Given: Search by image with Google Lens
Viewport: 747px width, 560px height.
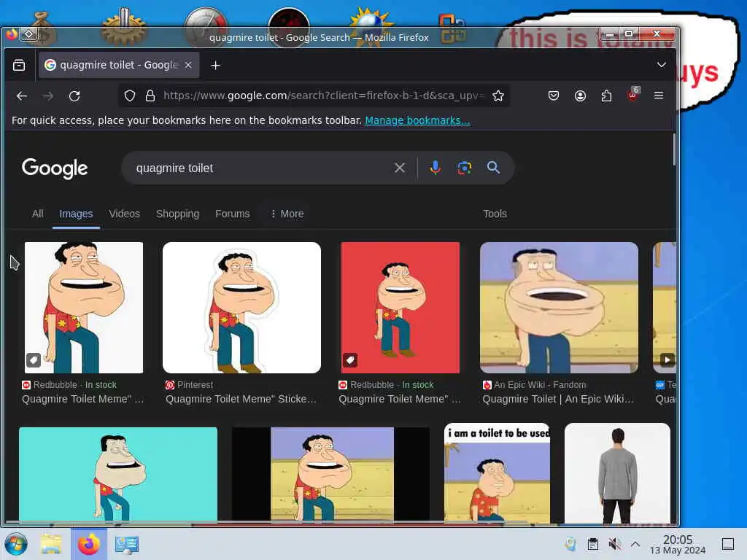Looking at the screenshot, I should [x=464, y=168].
